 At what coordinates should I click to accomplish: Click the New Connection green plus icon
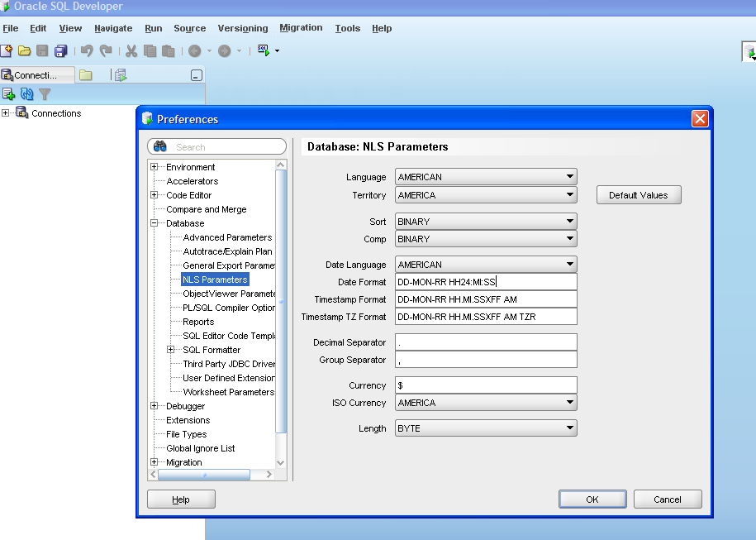tap(9, 93)
